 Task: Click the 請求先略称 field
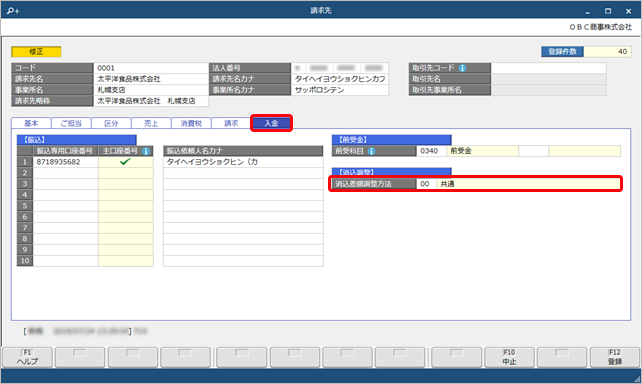tap(151, 101)
